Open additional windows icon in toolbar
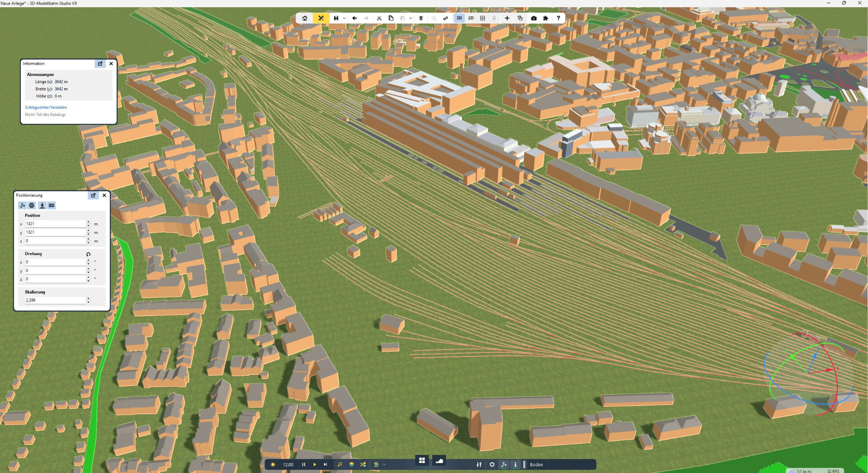Screen dimensions: 868x473 coord(520,18)
